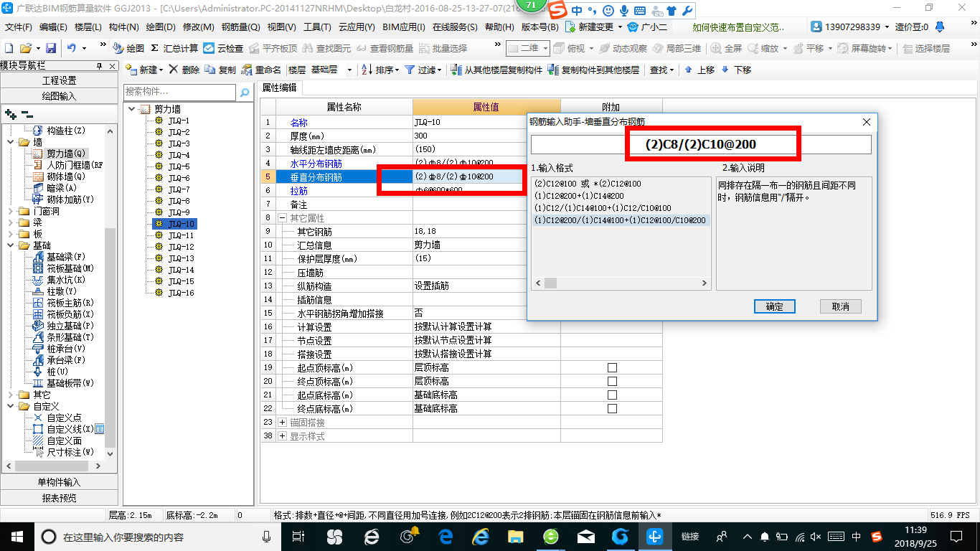Open the 钢筋量(Q) menu
Screen dimensions: 980x551
pyautogui.click(x=241, y=27)
